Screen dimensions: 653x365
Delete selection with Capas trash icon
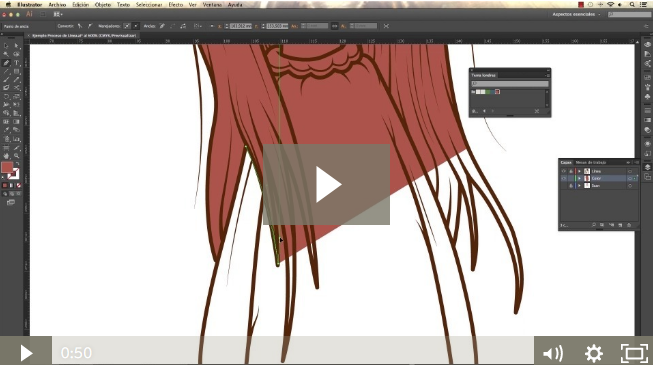coord(629,225)
